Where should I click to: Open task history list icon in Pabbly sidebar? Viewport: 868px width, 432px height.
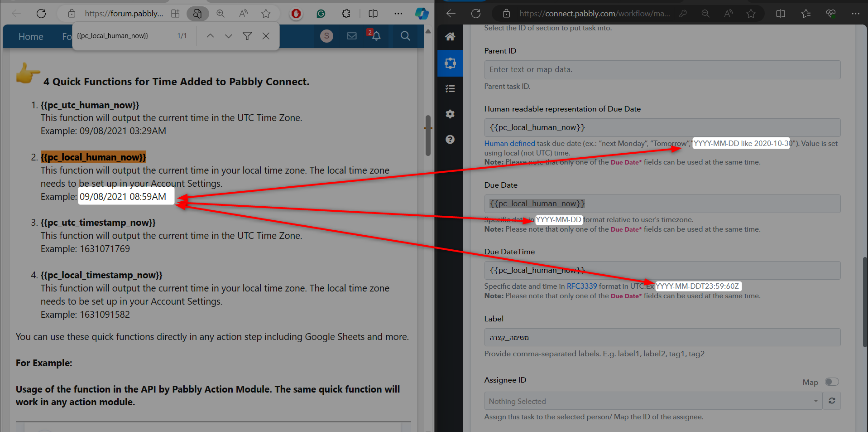tap(450, 88)
